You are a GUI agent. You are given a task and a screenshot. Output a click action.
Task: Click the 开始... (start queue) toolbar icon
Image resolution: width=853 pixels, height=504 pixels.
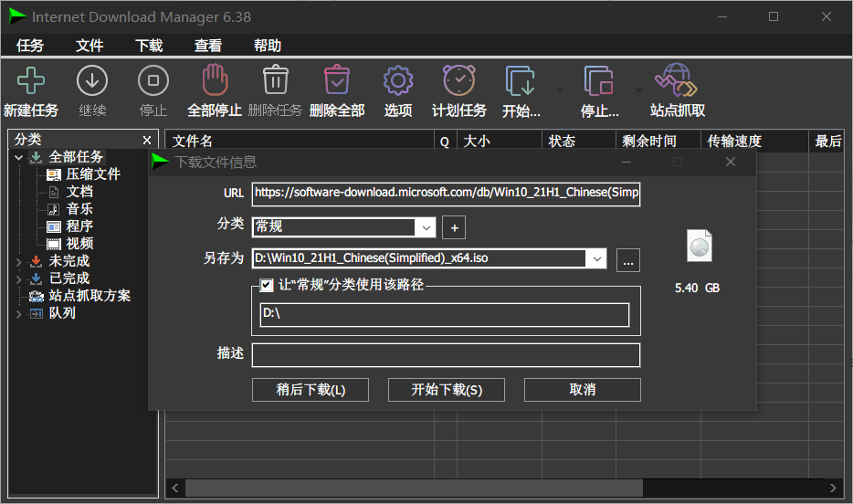coord(521,81)
